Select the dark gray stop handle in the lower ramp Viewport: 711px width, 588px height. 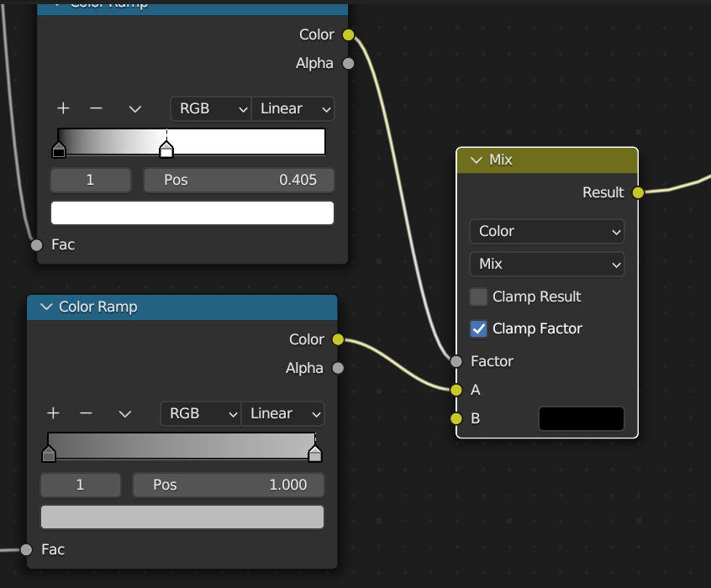pyautogui.click(x=49, y=454)
